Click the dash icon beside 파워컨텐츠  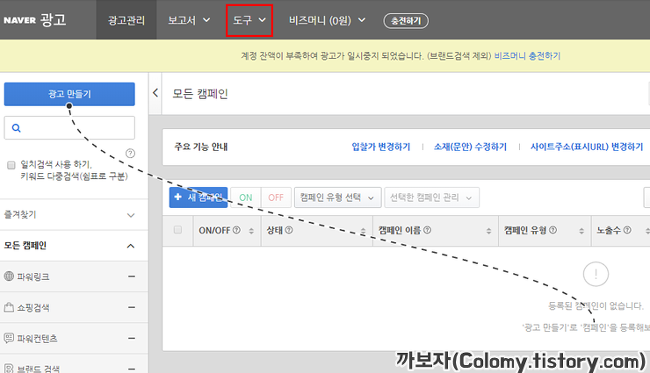[x=131, y=338]
